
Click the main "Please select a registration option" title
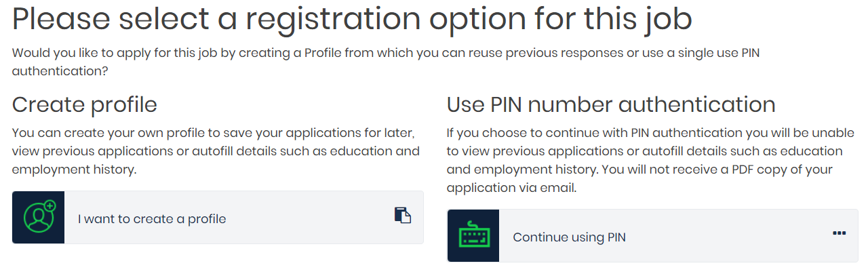tap(352, 20)
